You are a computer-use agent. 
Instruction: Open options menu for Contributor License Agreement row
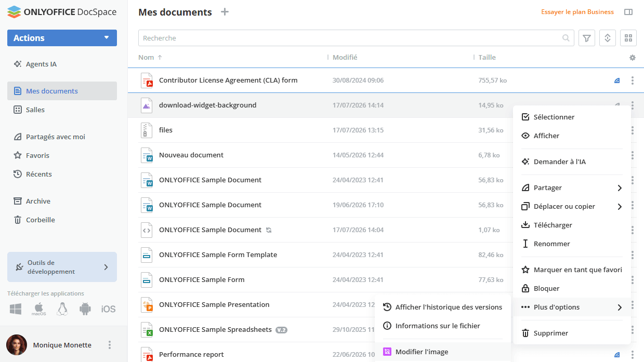pos(633,81)
